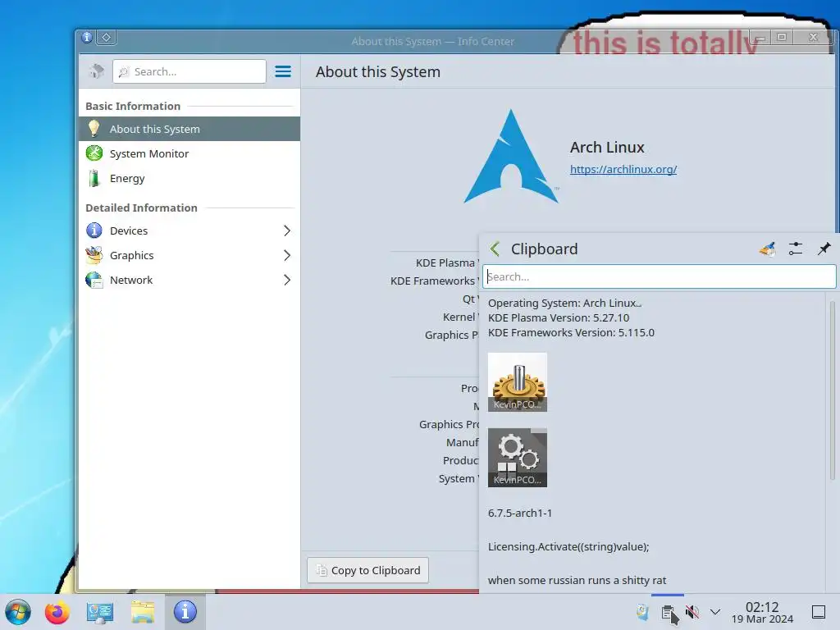Open the archlinux.org link

tap(623, 169)
